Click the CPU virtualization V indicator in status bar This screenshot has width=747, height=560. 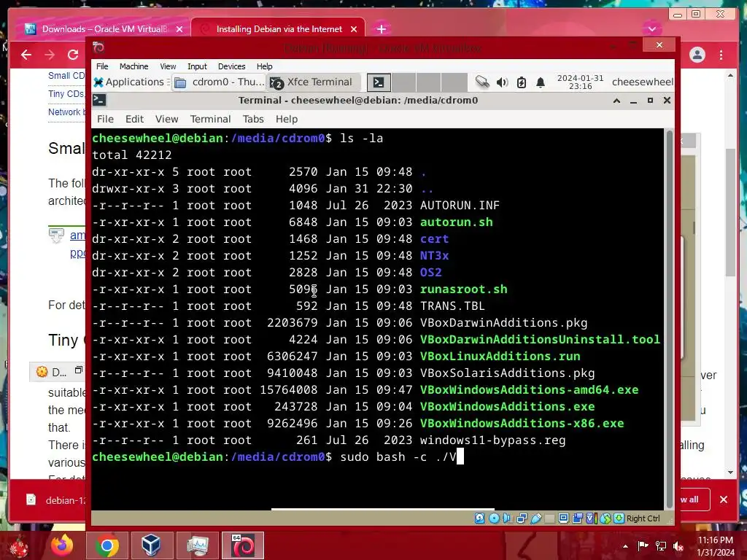591,518
